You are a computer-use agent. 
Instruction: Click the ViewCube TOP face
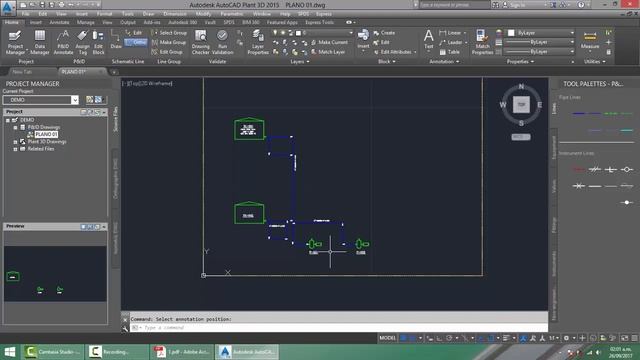coord(521,104)
